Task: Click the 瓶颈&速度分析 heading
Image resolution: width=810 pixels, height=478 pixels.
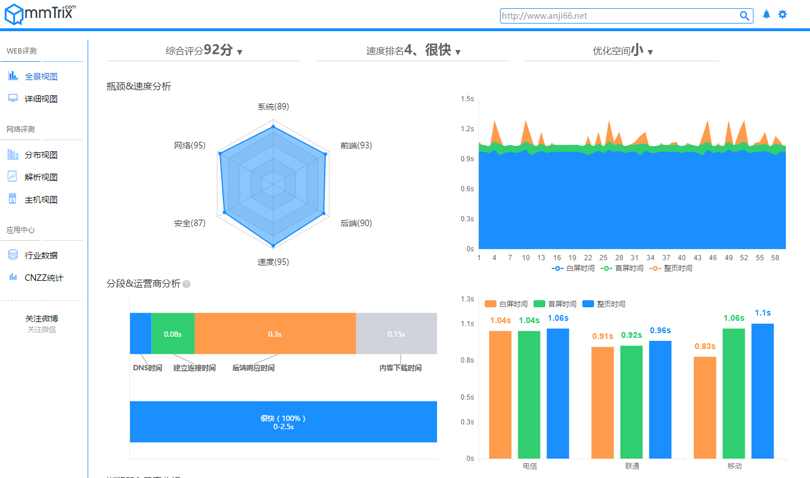Action: point(138,86)
